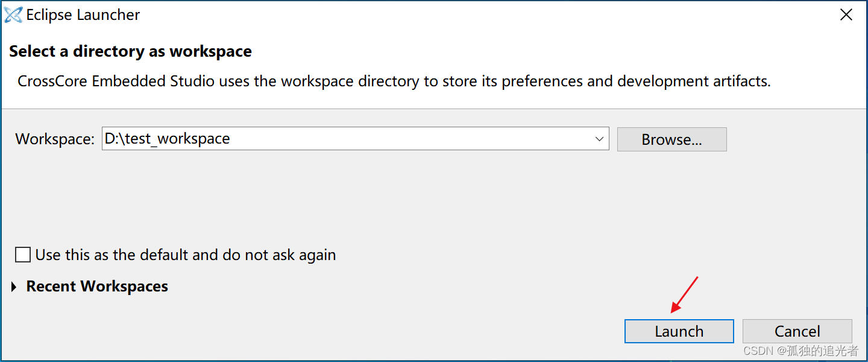Click the "Eclipse Launcher" window title text
Screen dimensions: 868x362
(x=83, y=16)
